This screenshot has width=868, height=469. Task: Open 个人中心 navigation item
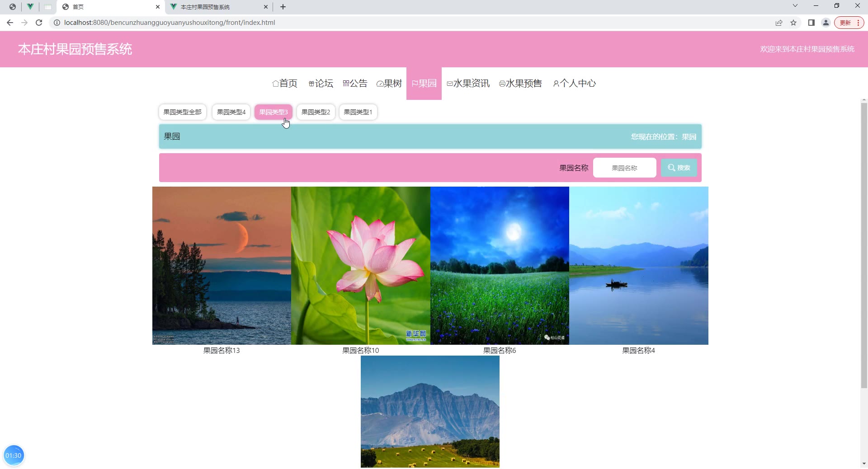coord(575,83)
